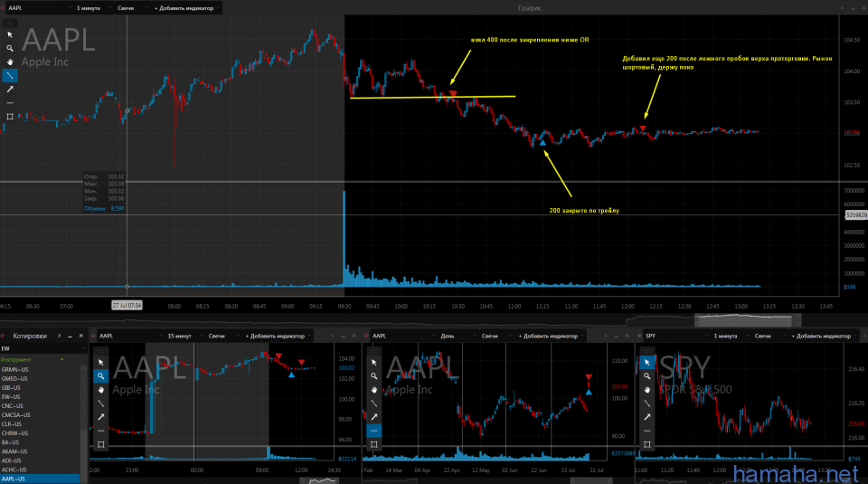Screen dimensions: 868x484
Task: Open the '1 минута' timeframe dropdown in main chart
Action: tap(93, 8)
